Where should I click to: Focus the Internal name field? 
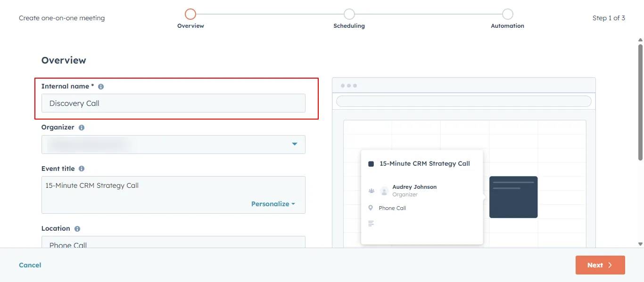(x=173, y=103)
